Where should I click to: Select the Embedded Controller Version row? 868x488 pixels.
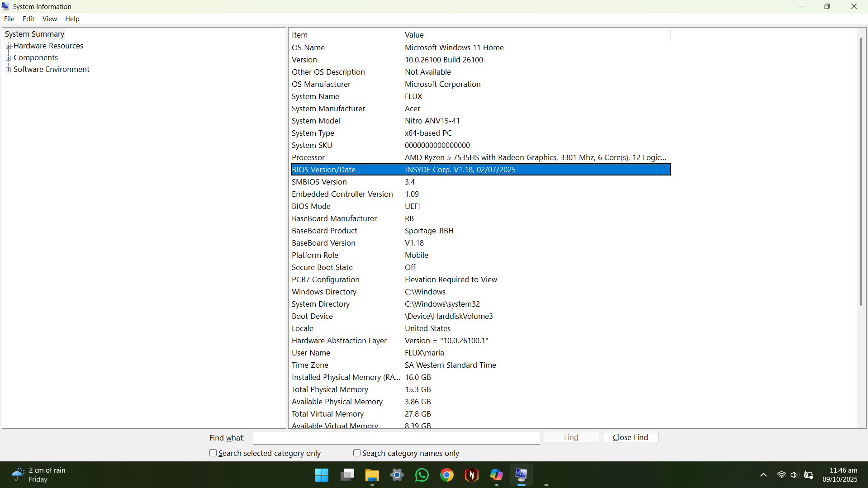(480, 194)
